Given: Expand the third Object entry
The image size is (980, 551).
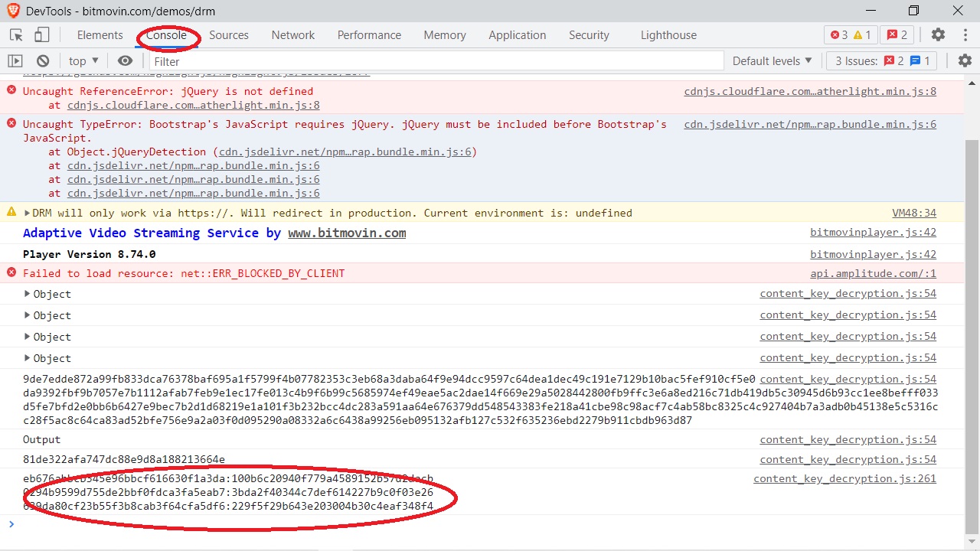Looking at the screenshot, I should pos(28,337).
